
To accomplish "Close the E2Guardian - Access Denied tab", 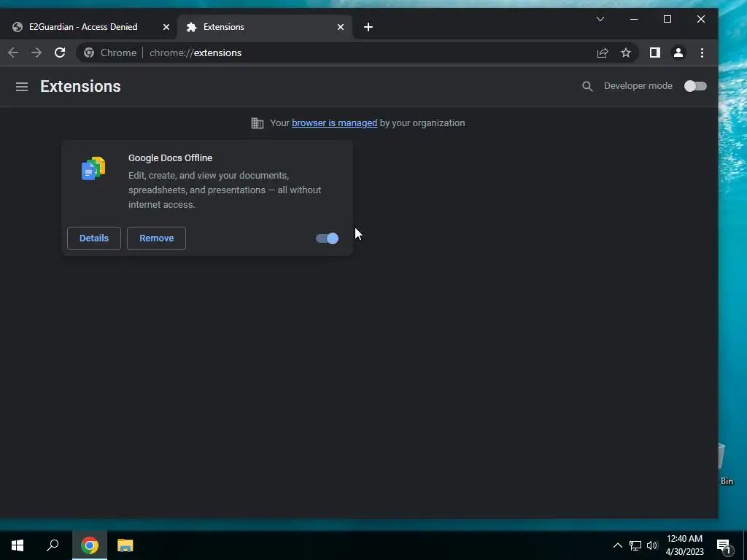I will pyautogui.click(x=166, y=27).
